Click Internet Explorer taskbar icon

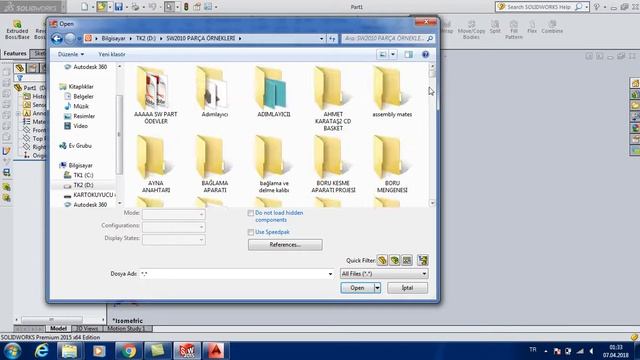[x=42, y=351]
